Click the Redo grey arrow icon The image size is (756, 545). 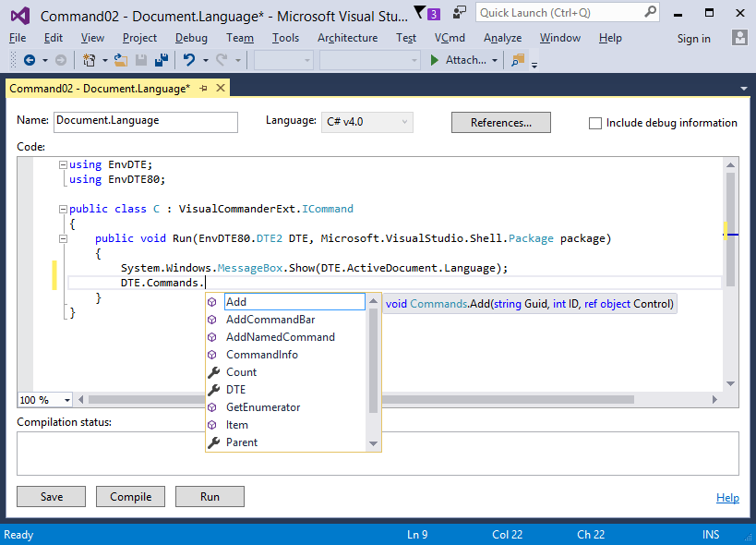pyautogui.click(x=222, y=60)
